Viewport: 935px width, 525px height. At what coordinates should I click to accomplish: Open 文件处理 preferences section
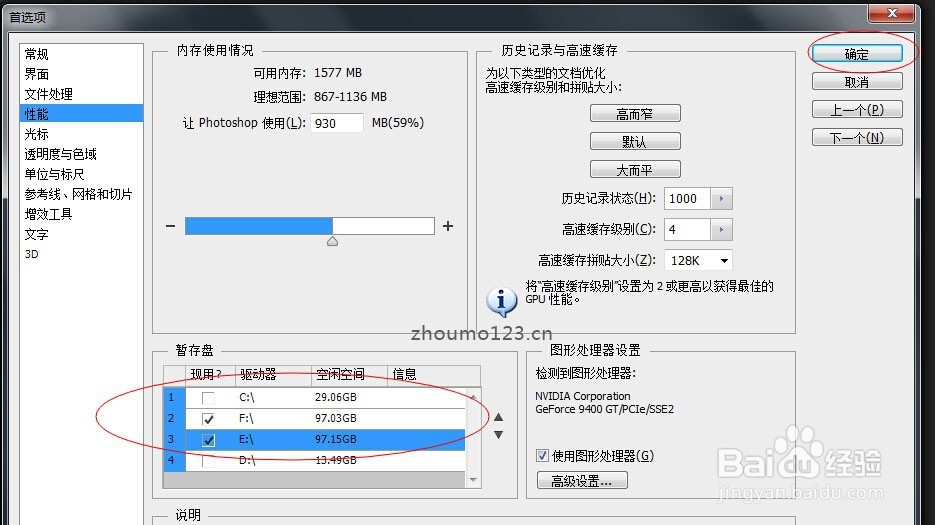[48, 94]
